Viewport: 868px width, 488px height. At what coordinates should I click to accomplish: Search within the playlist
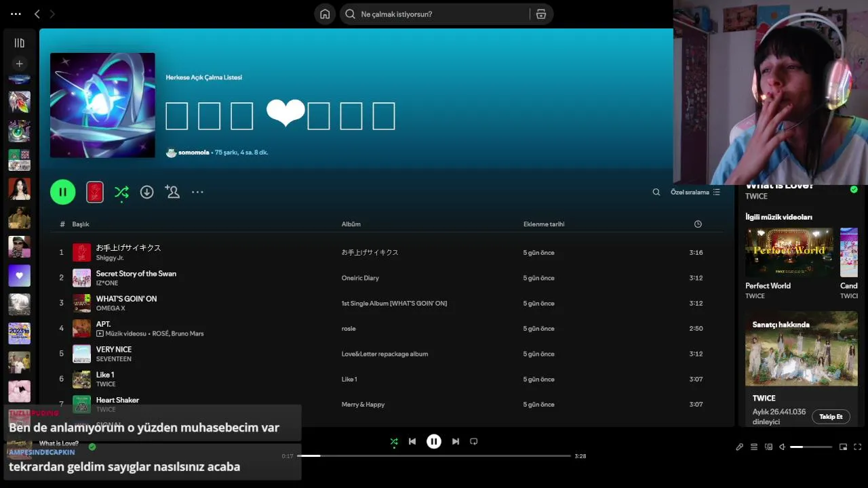656,192
